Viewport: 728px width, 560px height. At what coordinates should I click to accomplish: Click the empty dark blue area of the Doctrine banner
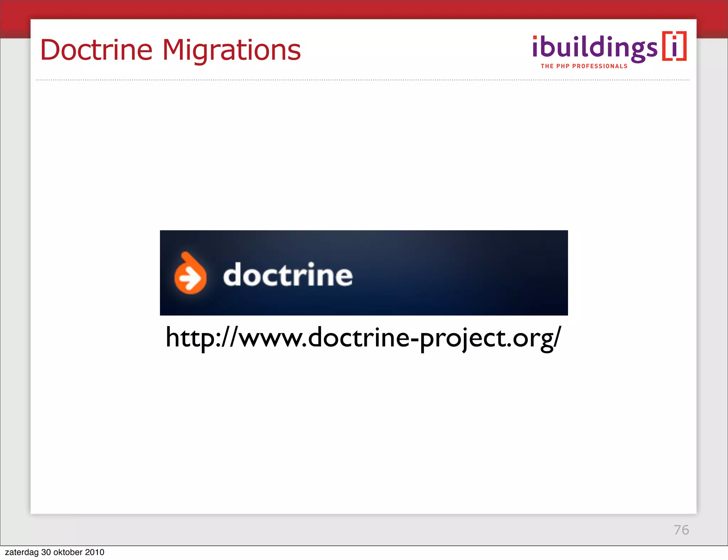coord(462,274)
